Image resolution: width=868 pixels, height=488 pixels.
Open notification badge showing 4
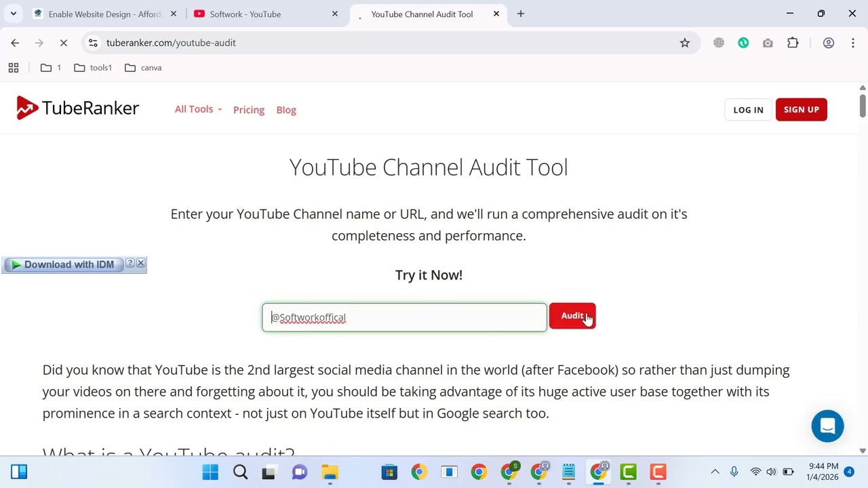pos(849,472)
